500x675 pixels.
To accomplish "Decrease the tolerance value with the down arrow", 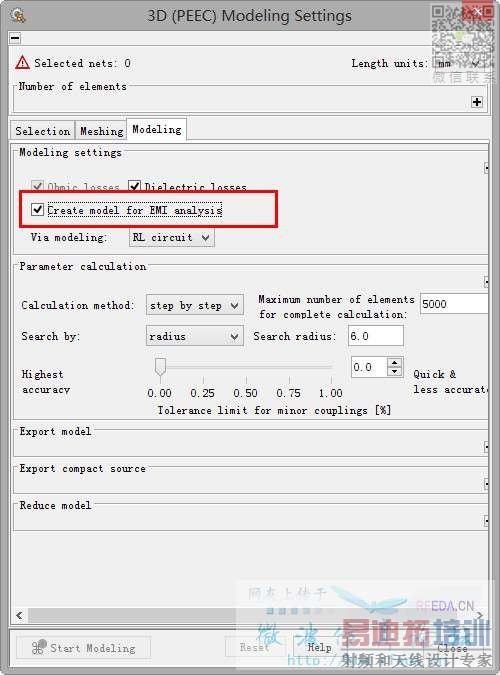I will 394,372.
